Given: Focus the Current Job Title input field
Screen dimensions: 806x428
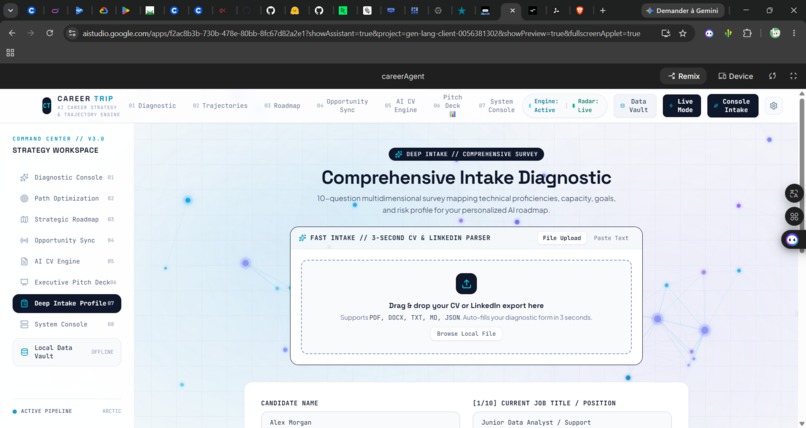Looking at the screenshot, I should coord(572,420).
